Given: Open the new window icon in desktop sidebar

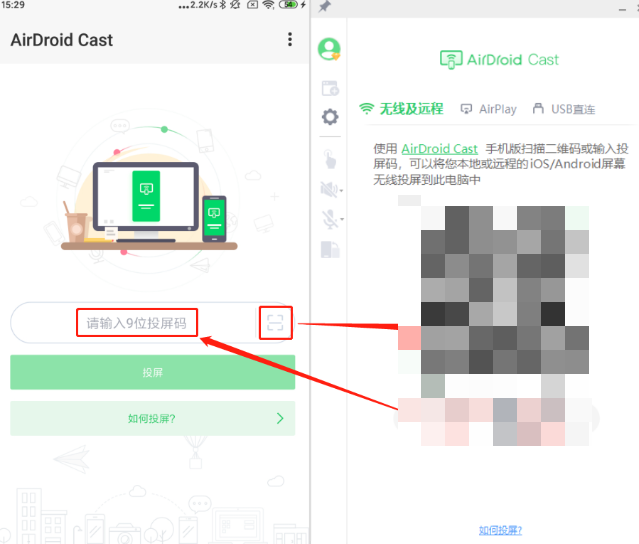Looking at the screenshot, I should click(330, 88).
